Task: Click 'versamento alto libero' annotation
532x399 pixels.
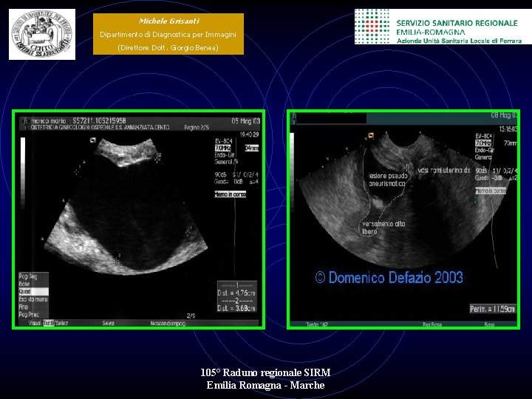Action: 383,228
